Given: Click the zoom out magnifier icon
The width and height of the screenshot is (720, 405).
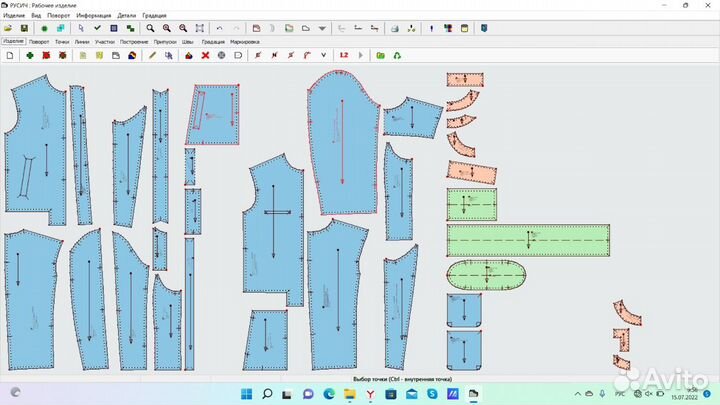Looking at the screenshot, I should point(183,28).
